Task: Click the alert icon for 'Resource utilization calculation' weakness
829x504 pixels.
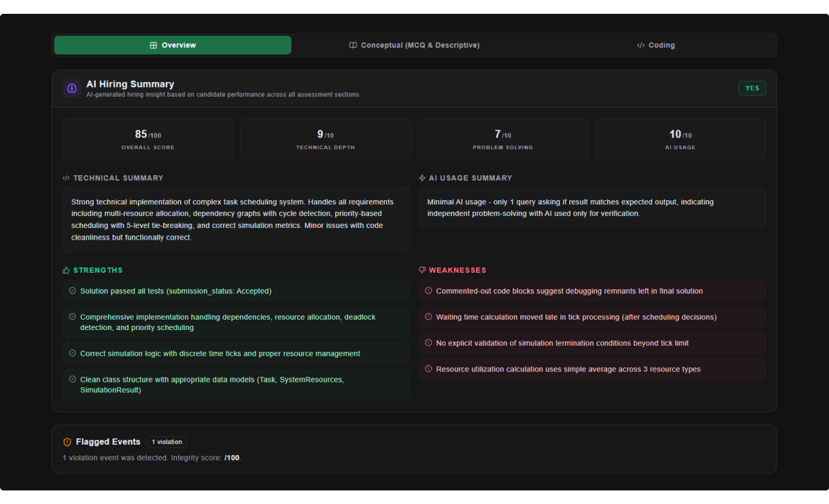Action: [428, 369]
